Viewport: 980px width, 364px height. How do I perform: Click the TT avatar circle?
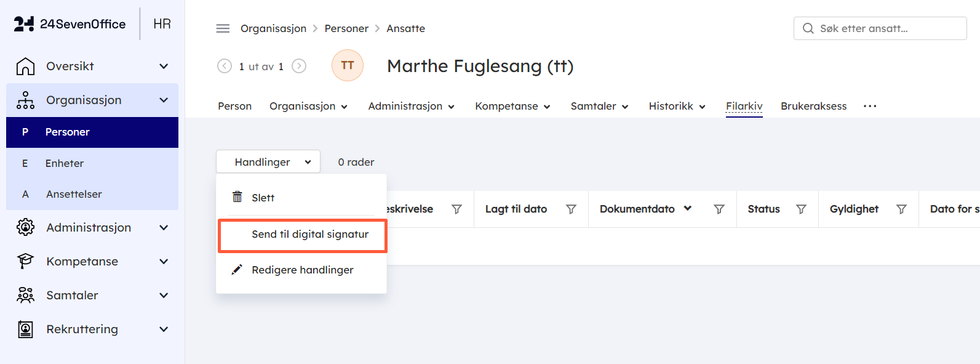pos(348,65)
